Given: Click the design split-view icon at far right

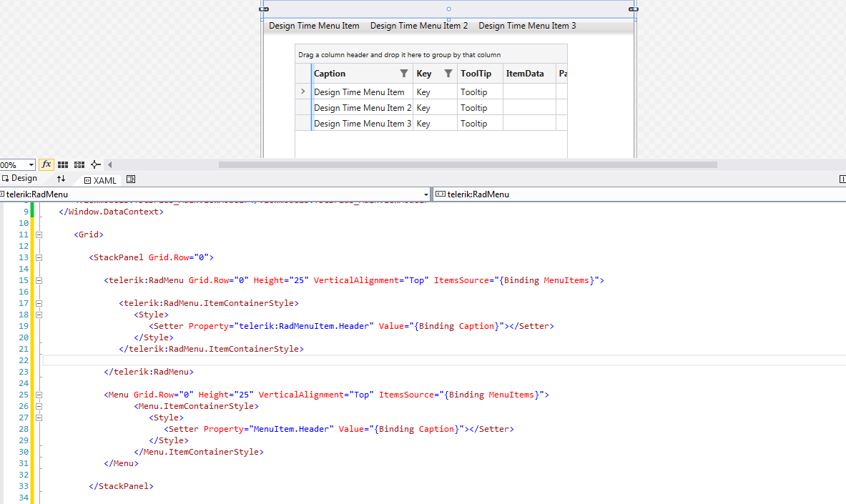Looking at the screenshot, I should [842, 179].
